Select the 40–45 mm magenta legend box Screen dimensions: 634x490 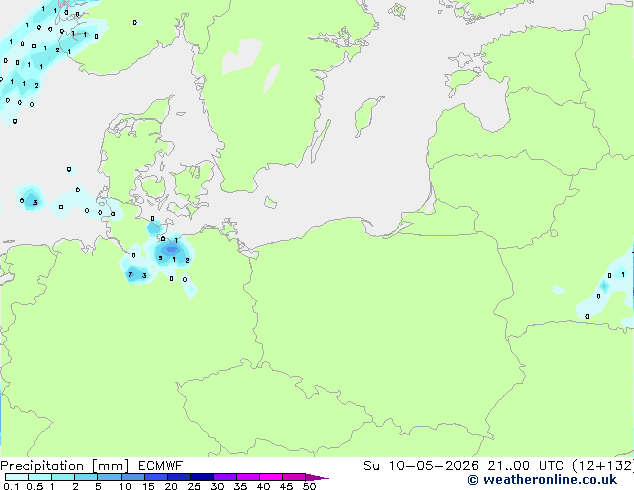click(x=271, y=477)
